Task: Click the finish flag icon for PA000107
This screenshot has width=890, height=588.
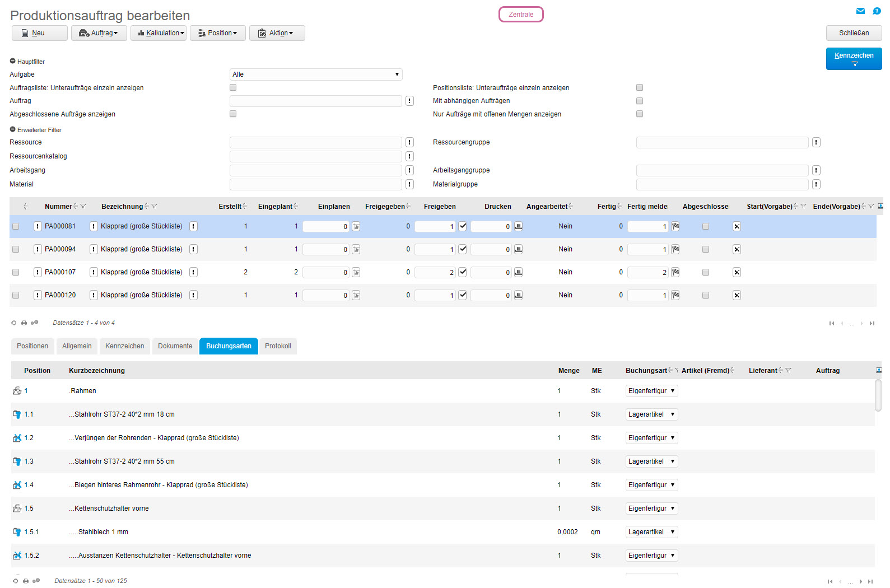Action: coord(675,272)
